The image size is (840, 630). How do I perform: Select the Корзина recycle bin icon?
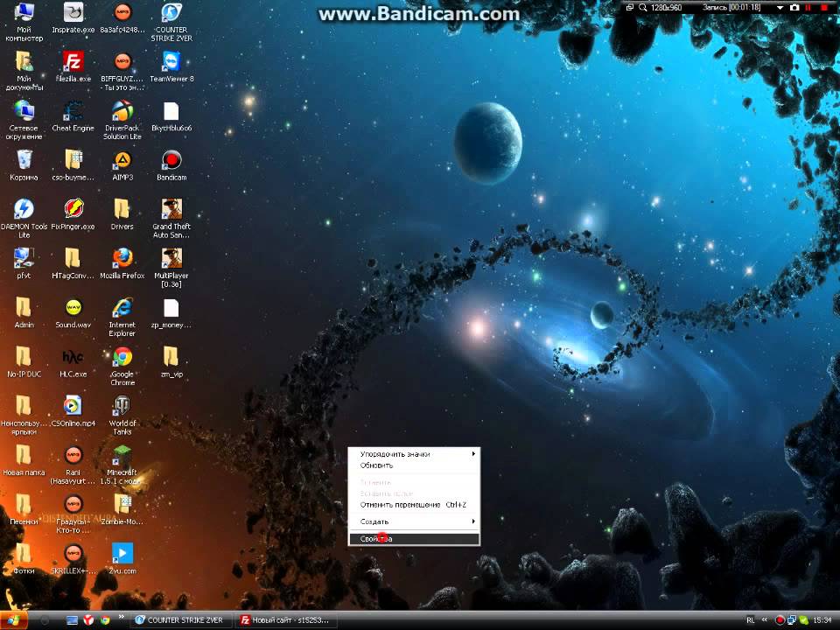pyautogui.click(x=24, y=165)
